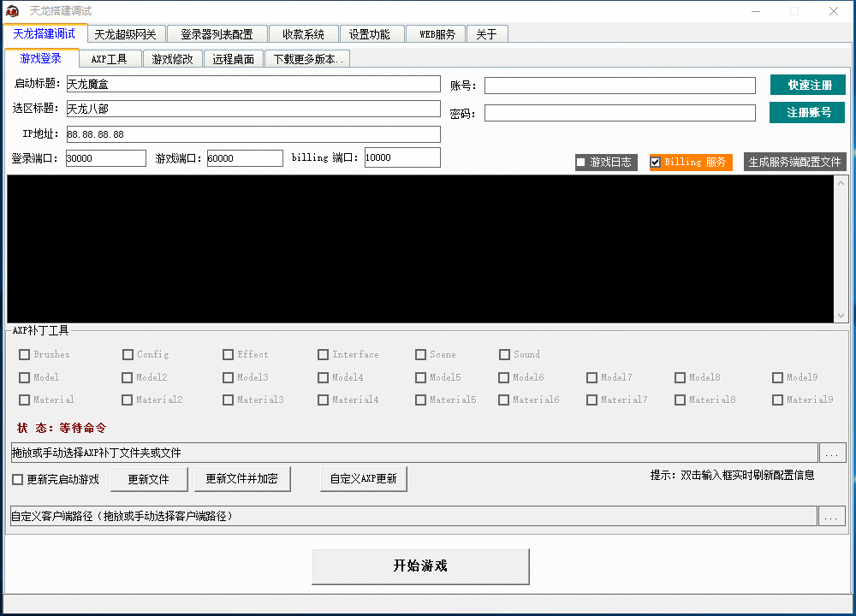Viewport: 856px width, 616px height.
Task: Check the Model3 checkbox
Action: click(229, 377)
